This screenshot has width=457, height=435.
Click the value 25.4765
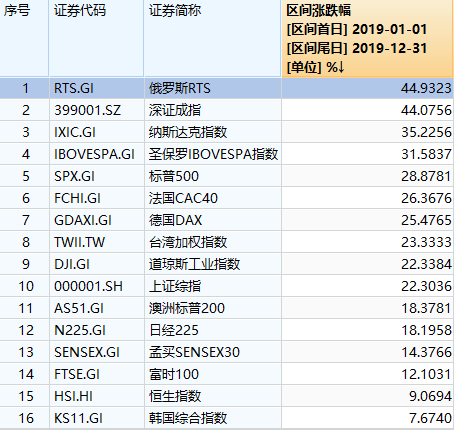pyautogui.click(x=426, y=220)
